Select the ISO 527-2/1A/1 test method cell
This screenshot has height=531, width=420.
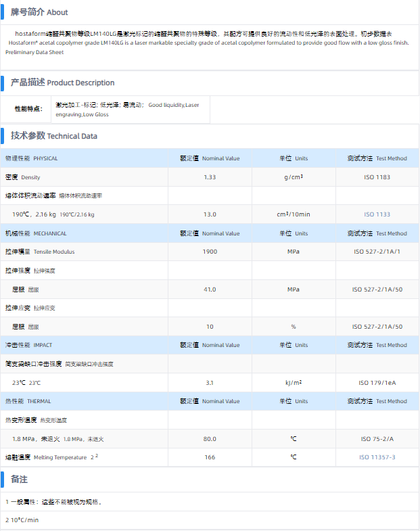(x=377, y=252)
